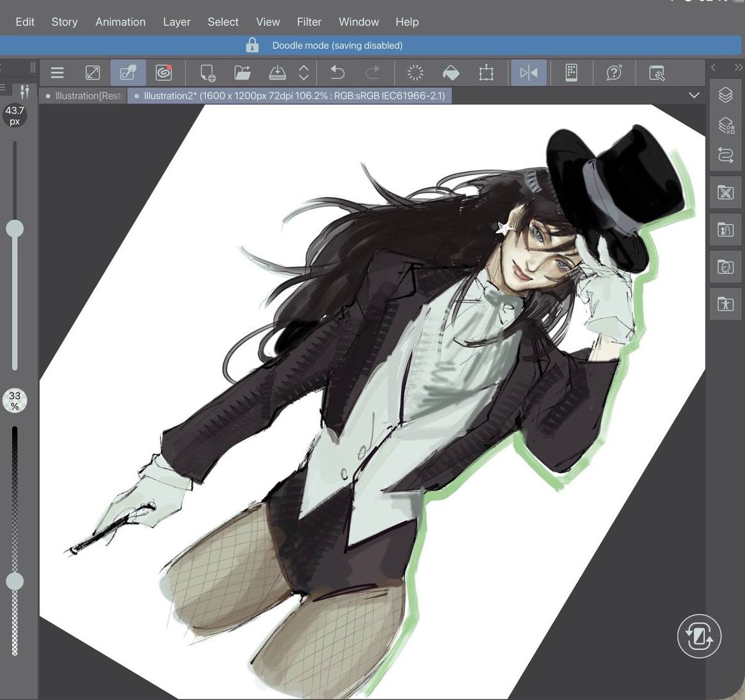Click the "Doodle mode (saving disabled)" text
The width and height of the screenshot is (745, 700).
click(x=337, y=46)
